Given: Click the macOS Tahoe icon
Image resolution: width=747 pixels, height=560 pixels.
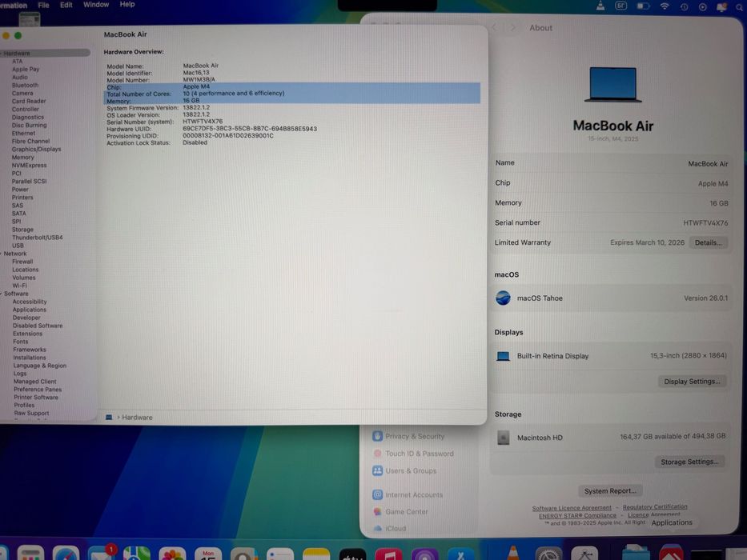Looking at the screenshot, I should point(503,298).
